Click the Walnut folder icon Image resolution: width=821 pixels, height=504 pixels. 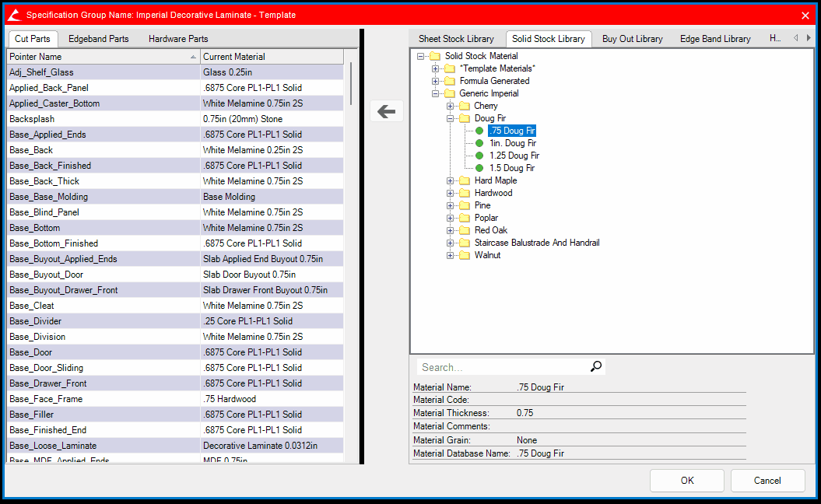465,255
